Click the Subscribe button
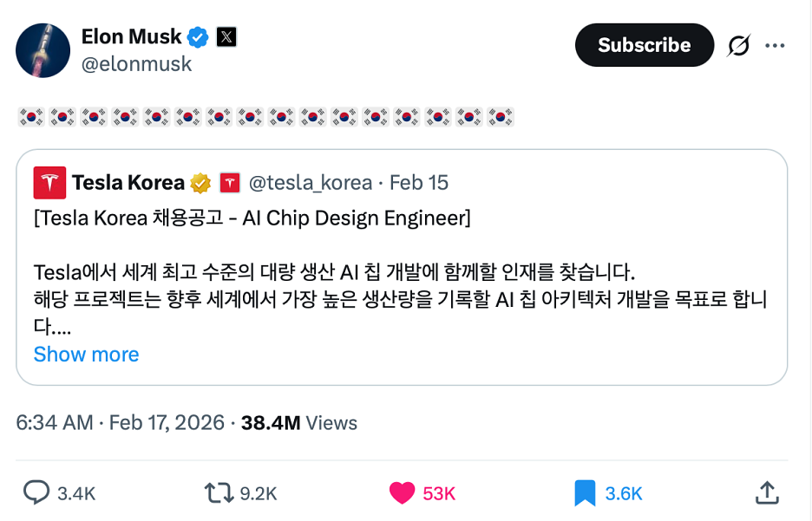This screenshot has width=812, height=521. (x=644, y=44)
